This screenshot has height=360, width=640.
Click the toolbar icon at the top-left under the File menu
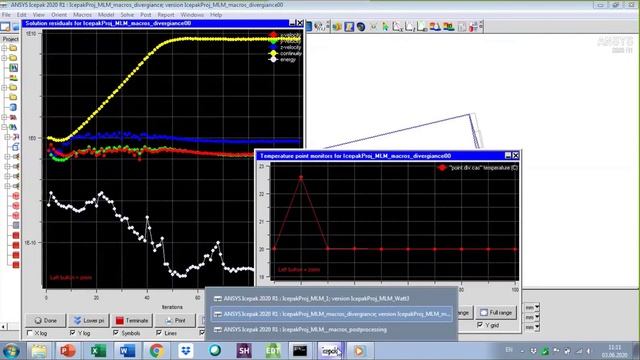click(5, 27)
